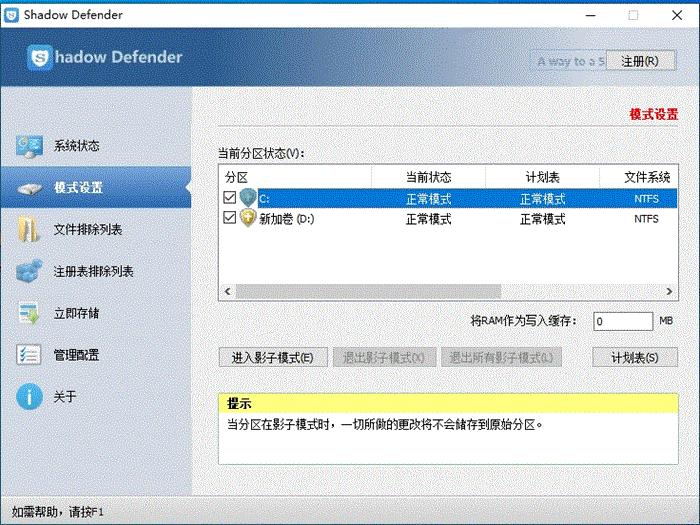This screenshot has height=525, width=700.
Task: Open the 关于 page
Action: pos(96,396)
